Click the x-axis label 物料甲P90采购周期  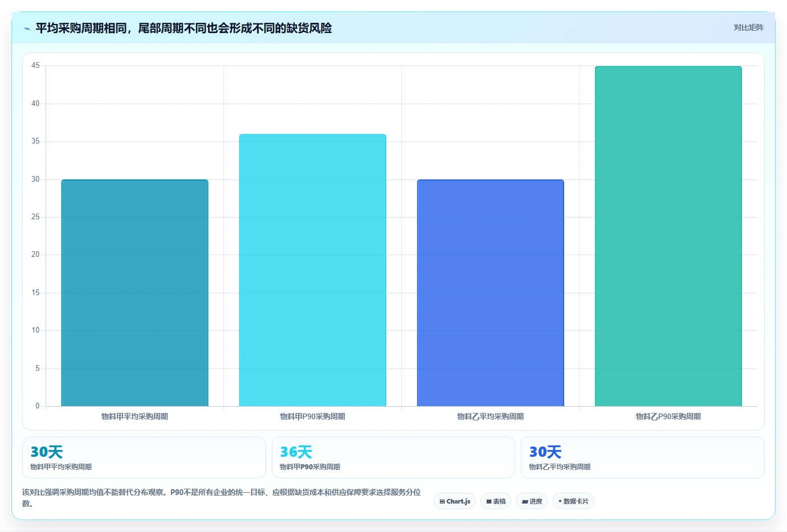[312, 416]
